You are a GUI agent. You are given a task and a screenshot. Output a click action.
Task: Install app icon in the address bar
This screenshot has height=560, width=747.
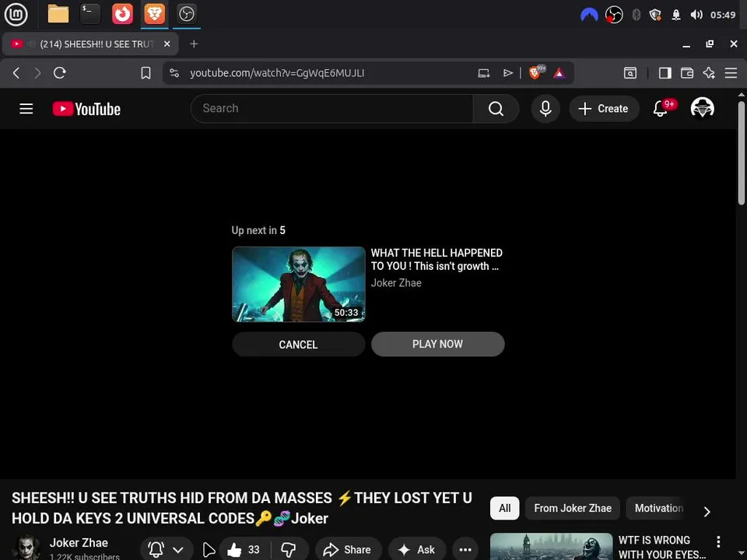pyautogui.click(x=483, y=73)
